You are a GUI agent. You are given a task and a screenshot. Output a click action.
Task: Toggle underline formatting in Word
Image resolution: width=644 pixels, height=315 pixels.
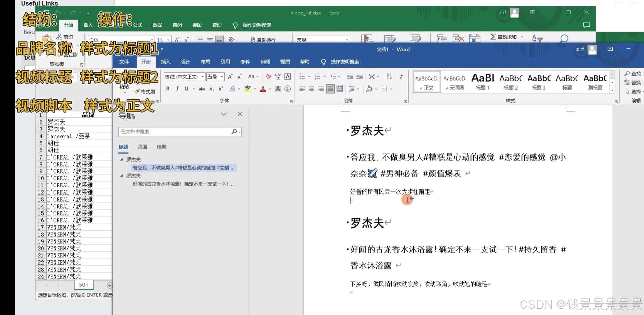point(187,89)
